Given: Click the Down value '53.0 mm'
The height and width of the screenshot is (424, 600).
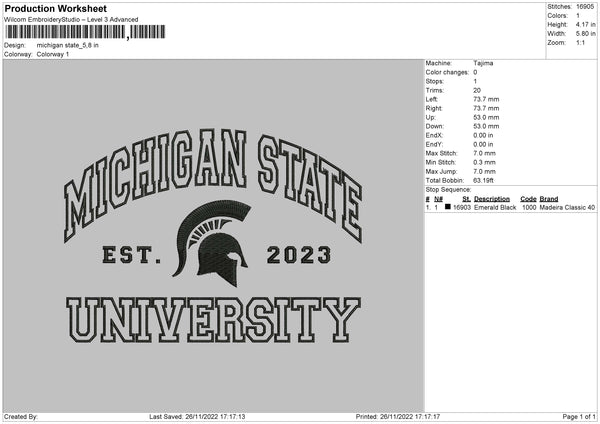Looking at the screenshot, I should (486, 126).
